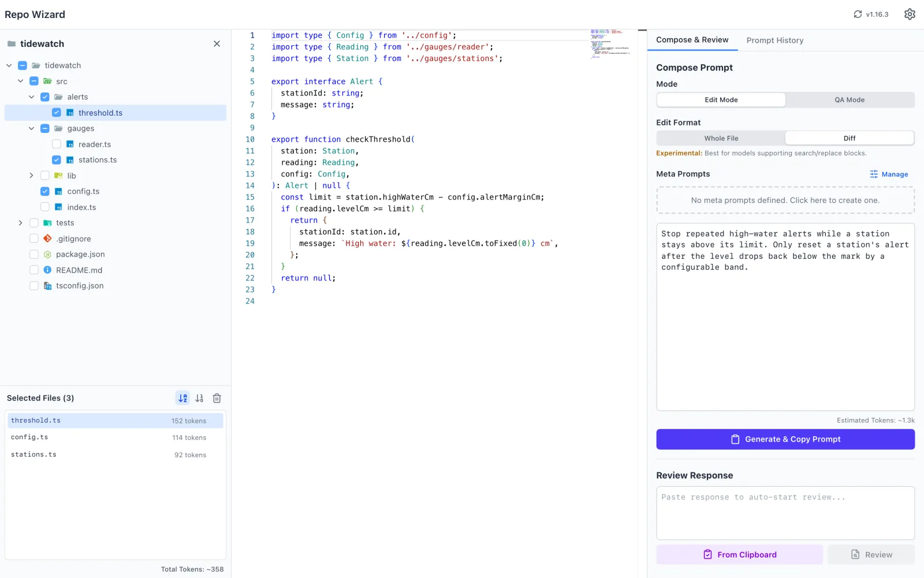Collapse the alerts folder chevron
This screenshot has height=578, width=924.
tap(32, 97)
